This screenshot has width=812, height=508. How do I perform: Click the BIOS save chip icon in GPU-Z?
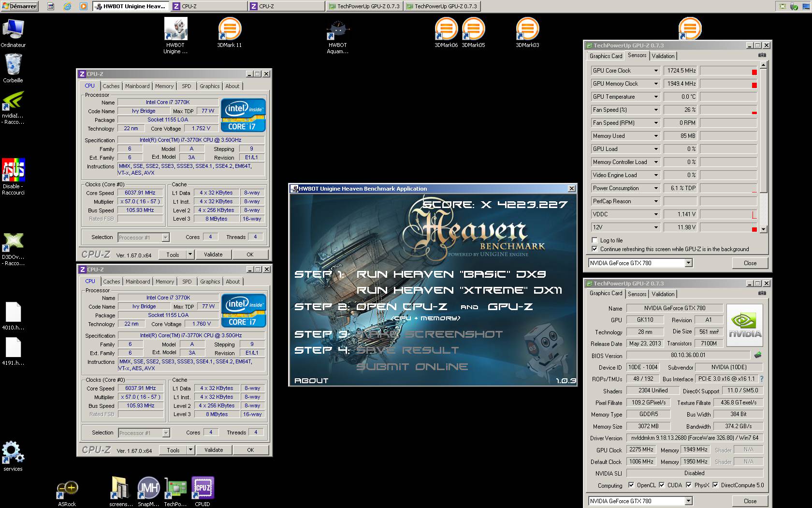[758, 355]
